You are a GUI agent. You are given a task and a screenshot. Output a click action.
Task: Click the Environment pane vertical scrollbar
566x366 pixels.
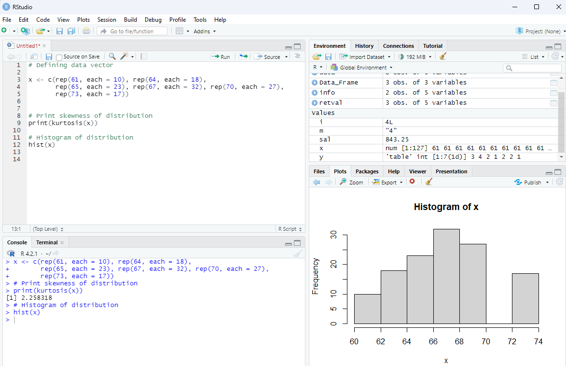click(561, 116)
